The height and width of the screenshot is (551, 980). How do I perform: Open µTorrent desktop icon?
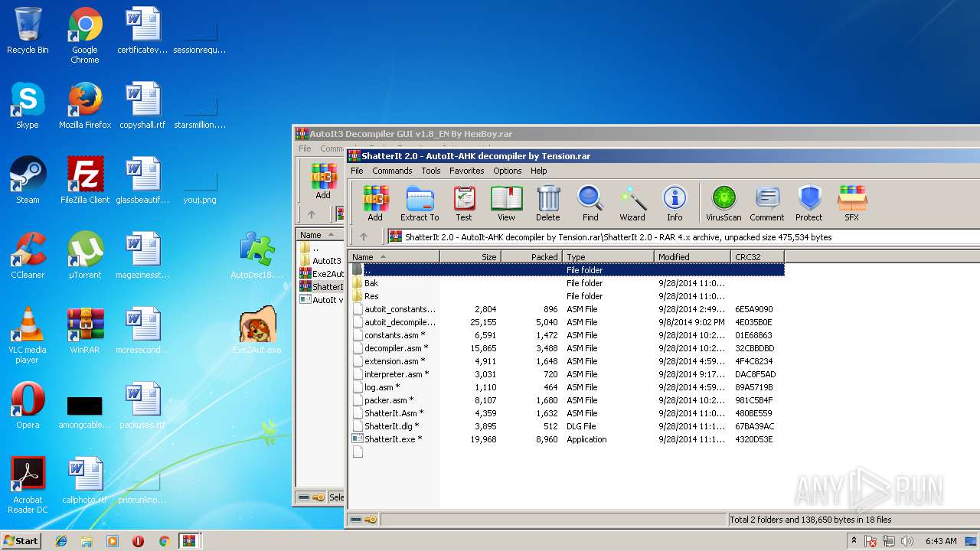coord(85,256)
